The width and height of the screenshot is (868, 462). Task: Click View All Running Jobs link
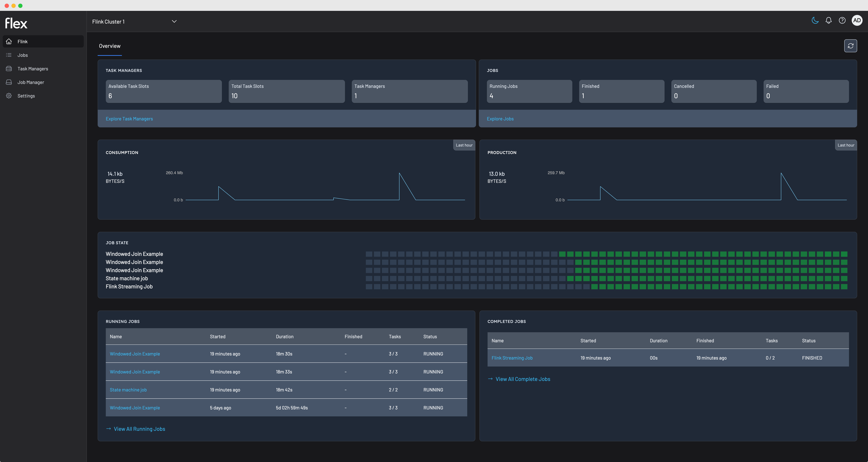click(x=139, y=429)
